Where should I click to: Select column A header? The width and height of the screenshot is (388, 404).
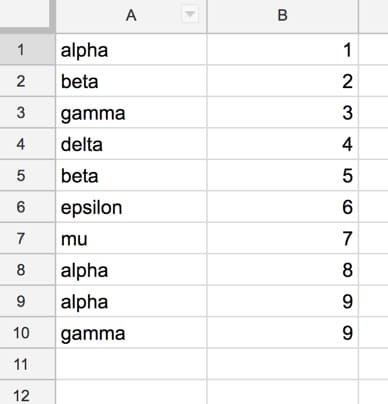[131, 16]
